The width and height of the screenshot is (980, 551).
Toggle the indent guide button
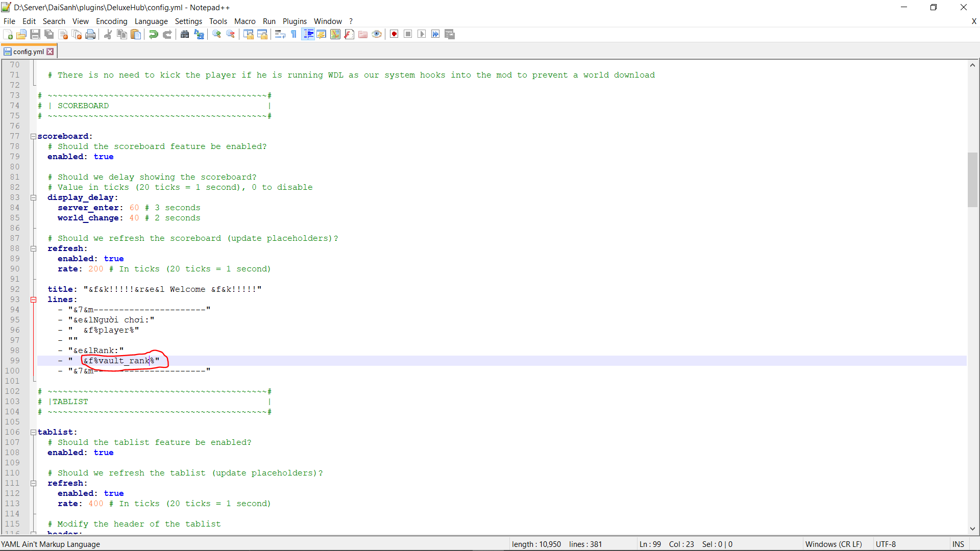[308, 34]
